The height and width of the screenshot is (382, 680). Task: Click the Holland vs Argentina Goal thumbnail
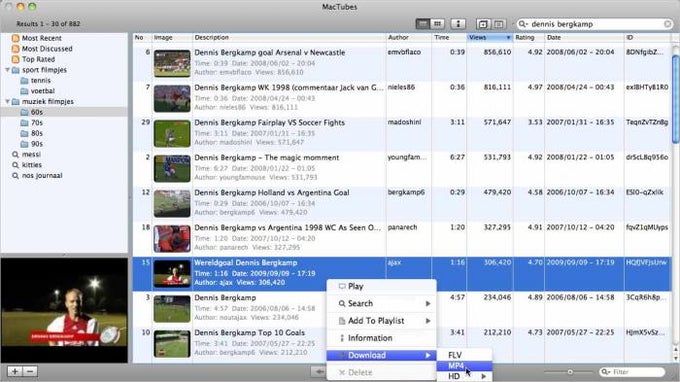coord(172,204)
